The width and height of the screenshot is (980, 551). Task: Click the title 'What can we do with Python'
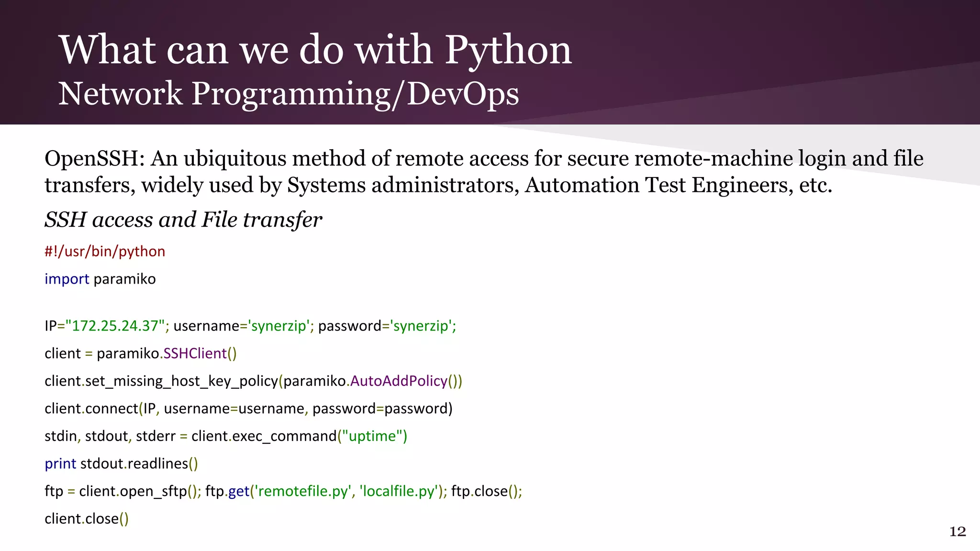[315, 51]
